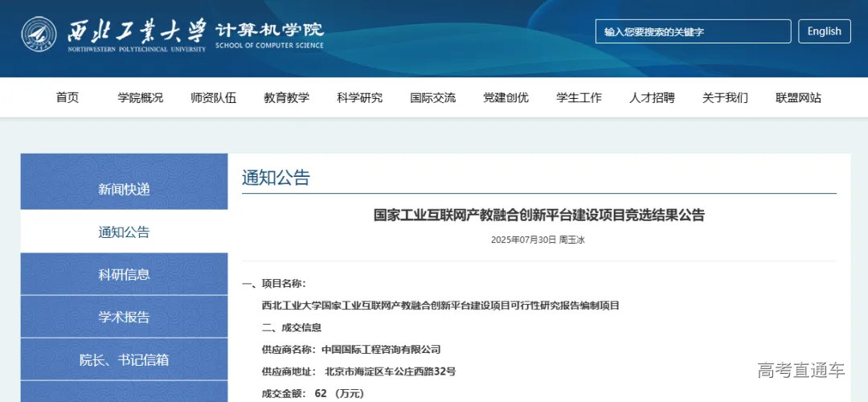Click the 通知公告 section heading
Viewport: 868px width, 402px height.
276,178
